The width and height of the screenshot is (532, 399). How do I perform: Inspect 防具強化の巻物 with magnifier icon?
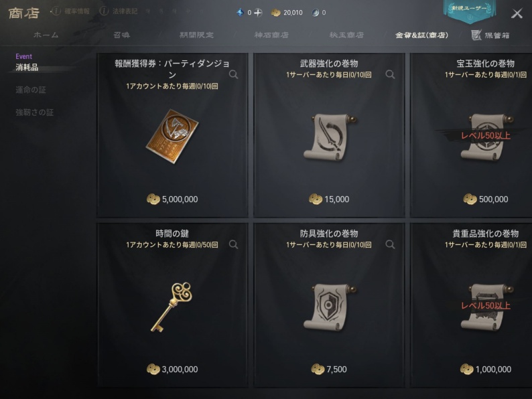pyautogui.click(x=390, y=244)
